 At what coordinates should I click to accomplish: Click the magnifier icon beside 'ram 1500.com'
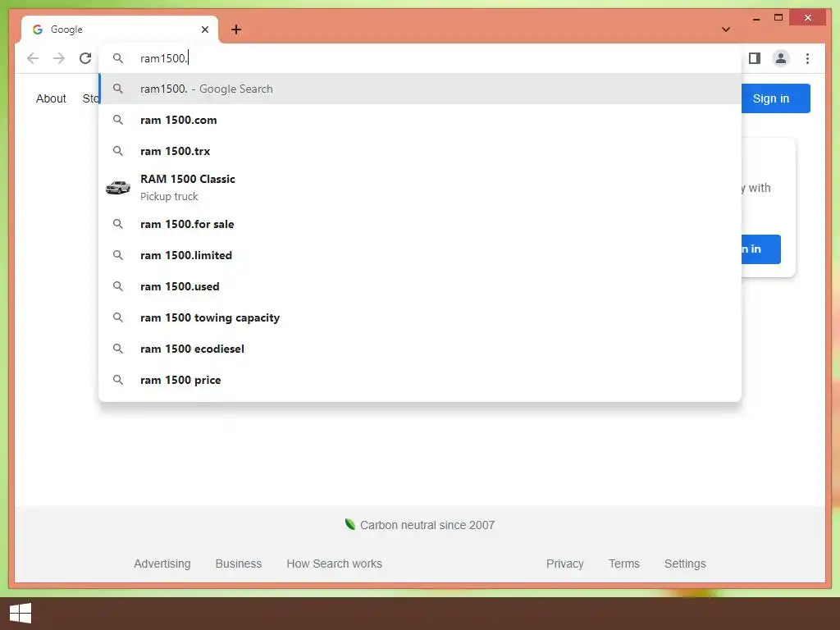click(118, 120)
